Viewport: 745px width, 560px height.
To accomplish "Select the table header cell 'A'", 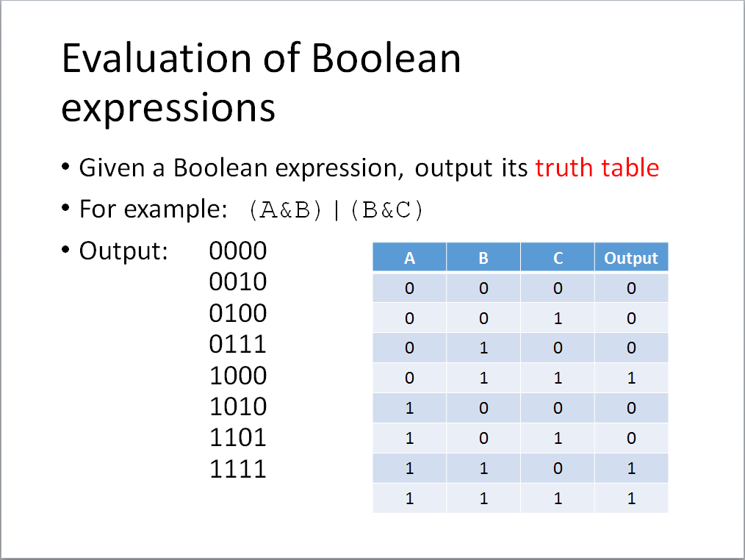I will 409,258.
